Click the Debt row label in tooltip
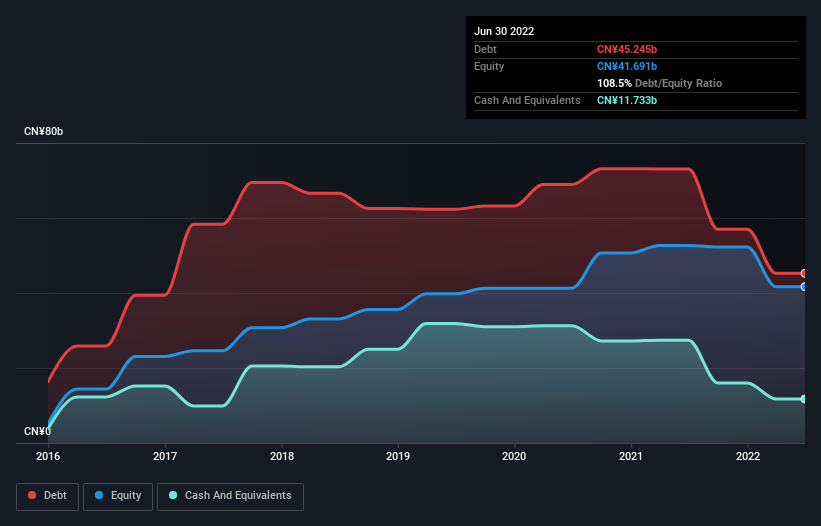 tap(485, 49)
